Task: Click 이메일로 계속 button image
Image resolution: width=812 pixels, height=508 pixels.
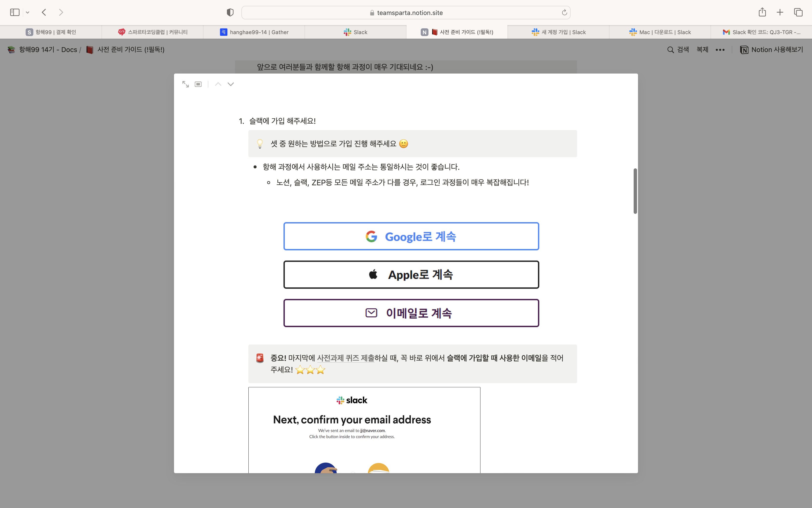Action: [411, 313]
